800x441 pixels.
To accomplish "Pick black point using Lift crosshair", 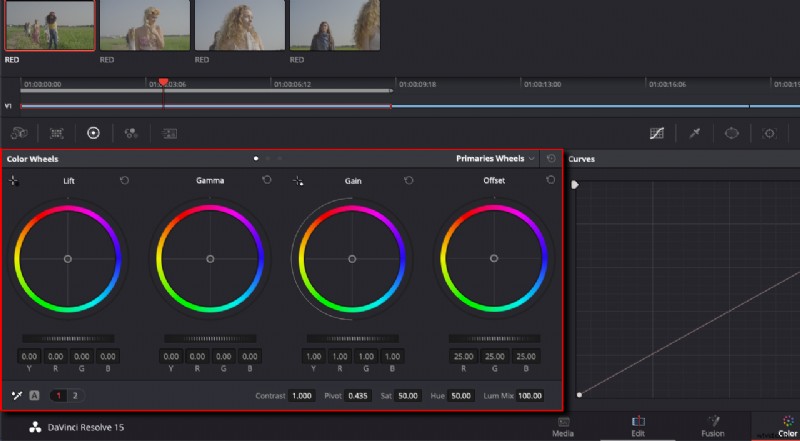I will click(14, 181).
